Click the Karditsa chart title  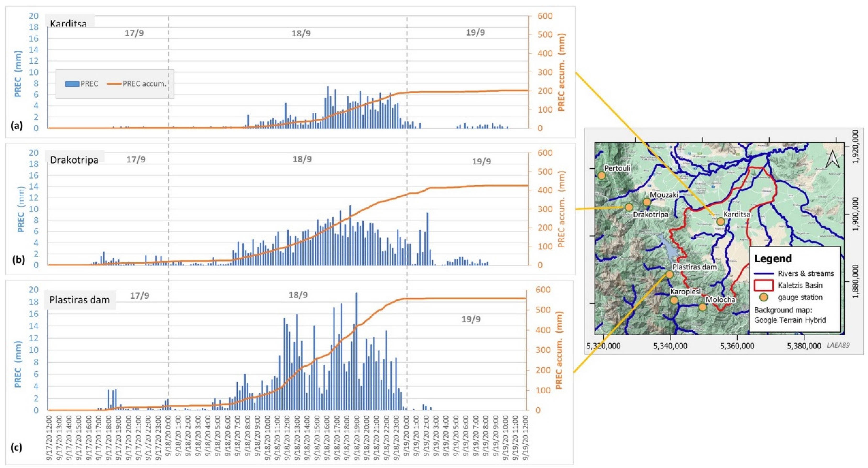tap(68, 23)
